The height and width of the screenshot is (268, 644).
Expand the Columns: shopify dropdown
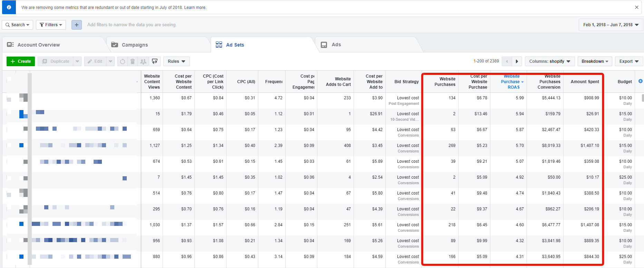pos(549,61)
